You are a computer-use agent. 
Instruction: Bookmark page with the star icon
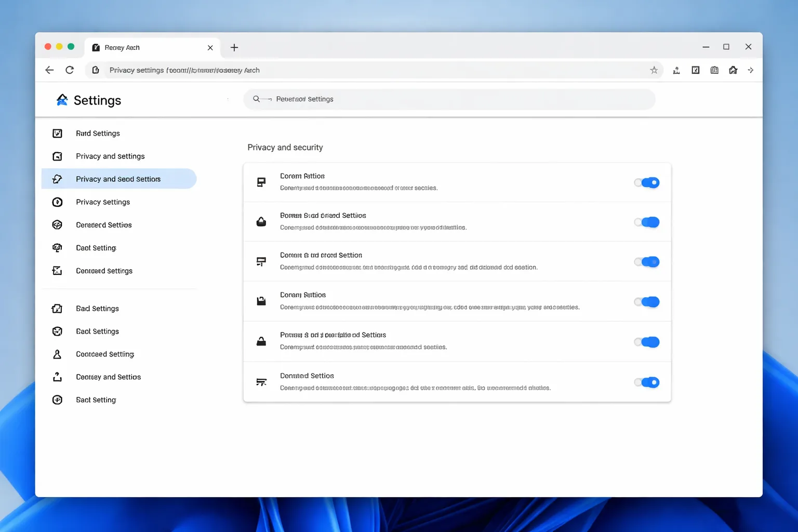[x=654, y=70]
